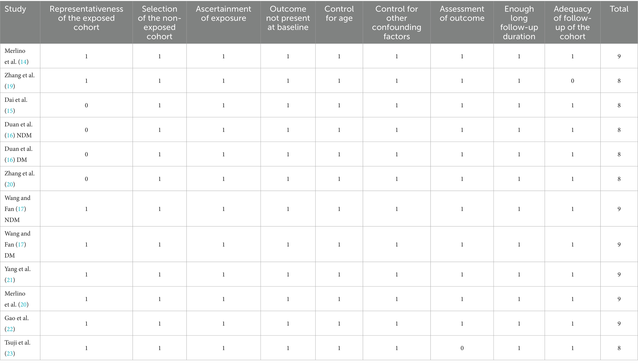
Task: Click the Ascertainment of exposure header
Action: point(223,13)
